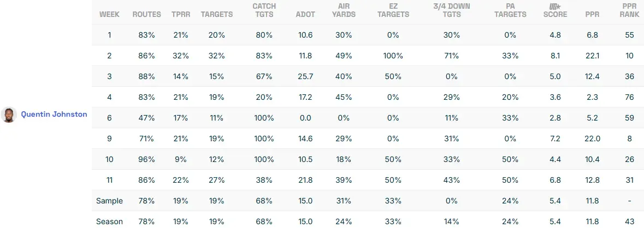644x228 pixels.
Task: Click the AIR YARDS column header
Action: [344, 10]
